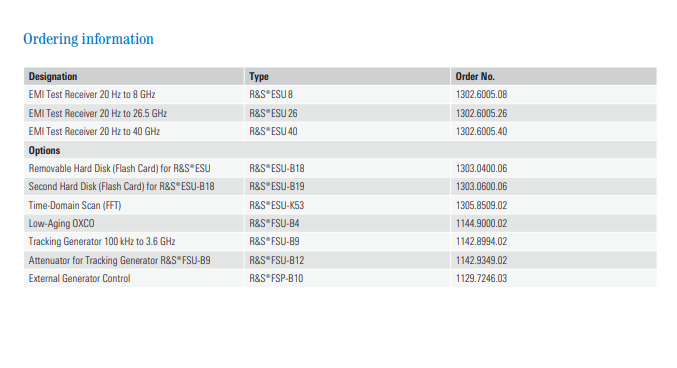Select External Generator Control designation
This screenshot has width=677, height=368.
(79, 279)
